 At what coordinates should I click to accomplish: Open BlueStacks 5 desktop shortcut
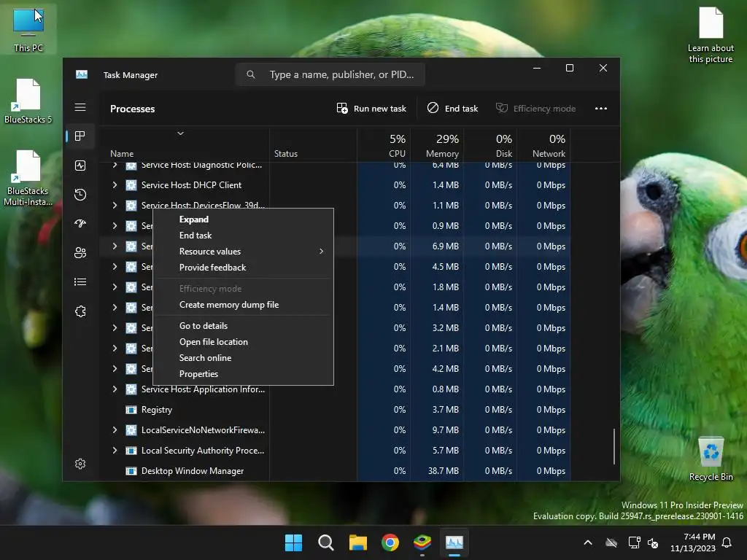(28, 101)
